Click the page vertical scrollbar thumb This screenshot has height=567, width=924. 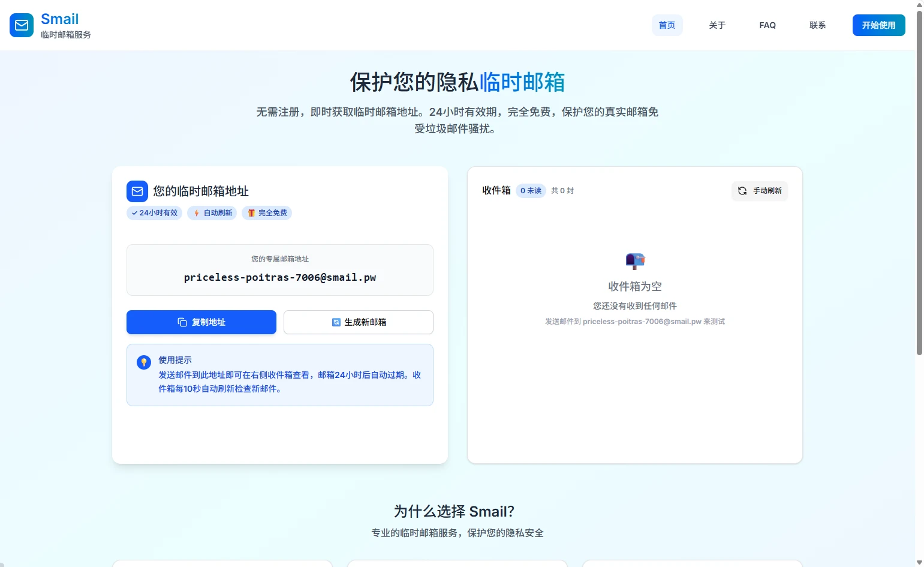coord(919,180)
